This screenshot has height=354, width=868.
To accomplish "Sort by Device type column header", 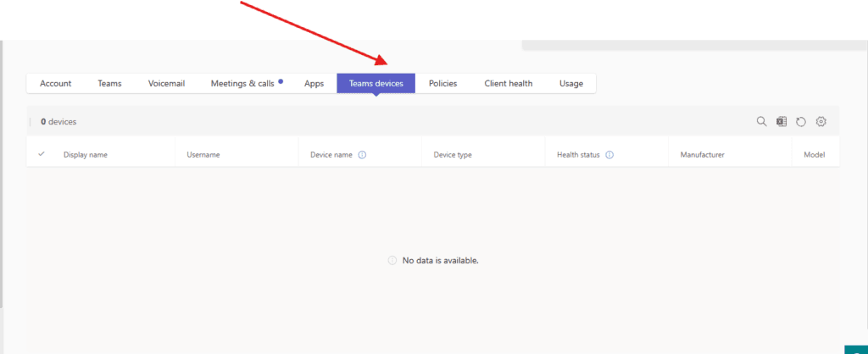I will (453, 155).
